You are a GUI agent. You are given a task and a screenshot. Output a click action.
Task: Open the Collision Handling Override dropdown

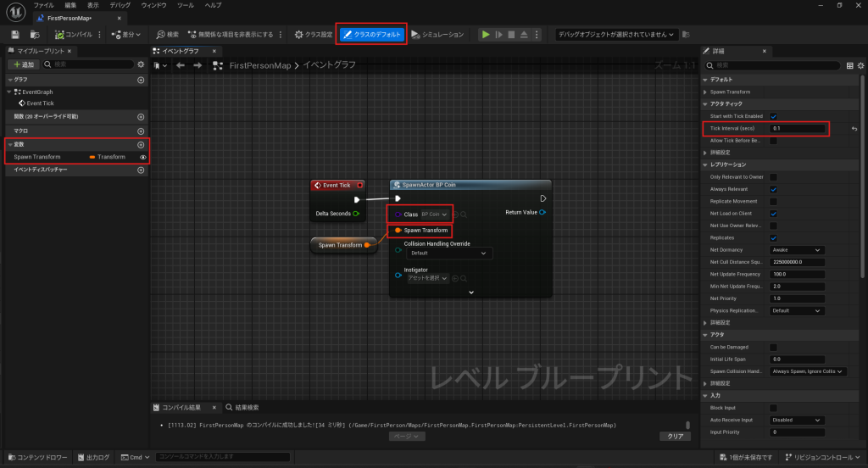pyautogui.click(x=448, y=253)
